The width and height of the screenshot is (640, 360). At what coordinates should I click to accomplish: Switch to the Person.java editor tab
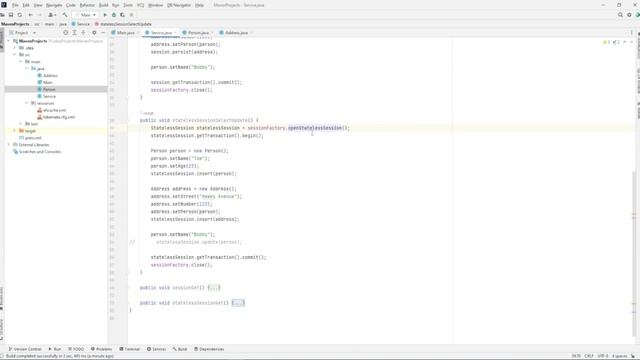point(198,32)
